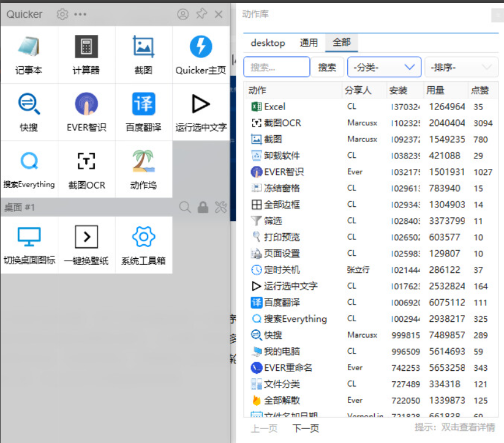Open tools wrench icon in 桌面 #1 bar
The image size is (504, 443).
(x=221, y=207)
